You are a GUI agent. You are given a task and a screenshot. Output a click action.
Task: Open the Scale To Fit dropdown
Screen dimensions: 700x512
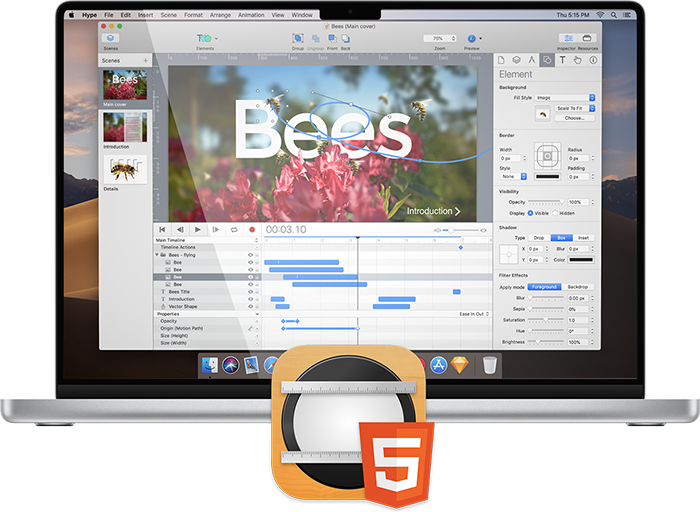click(x=575, y=108)
